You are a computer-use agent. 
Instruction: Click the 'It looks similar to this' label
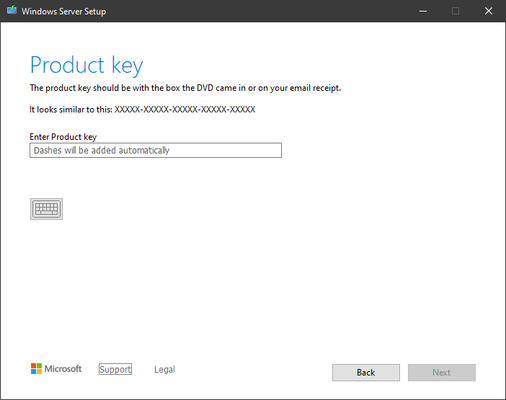pyautogui.click(x=71, y=109)
